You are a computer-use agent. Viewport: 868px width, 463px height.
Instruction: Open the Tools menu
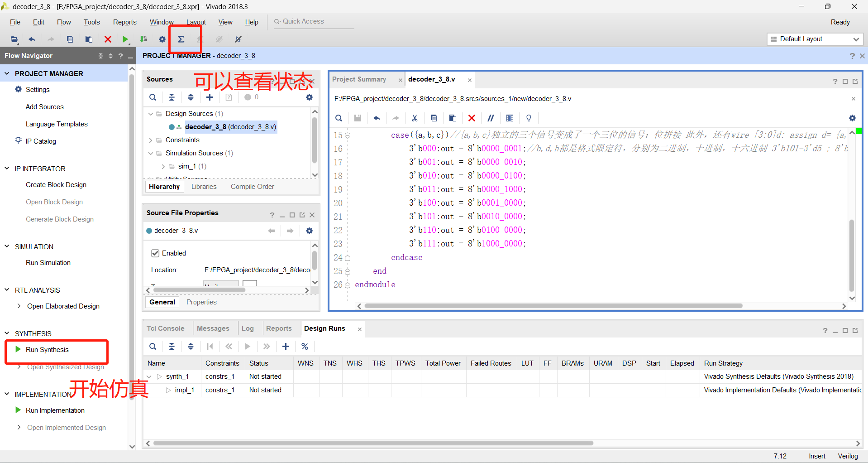point(91,22)
